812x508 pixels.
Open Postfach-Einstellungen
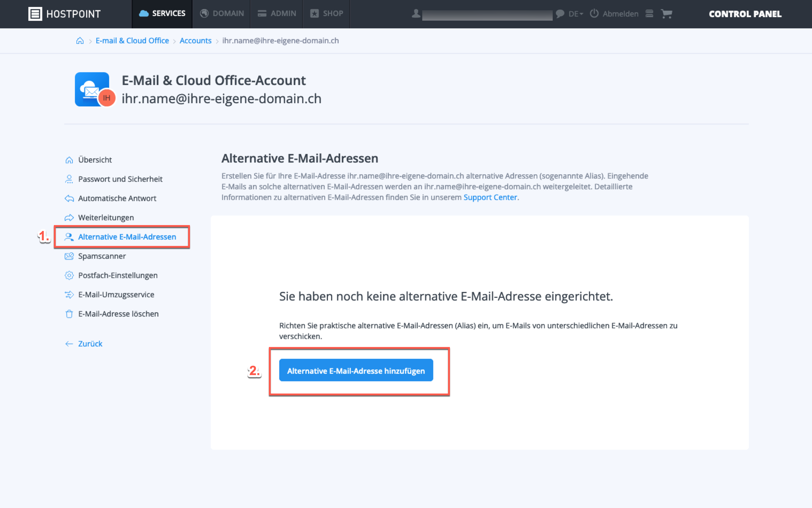point(118,276)
